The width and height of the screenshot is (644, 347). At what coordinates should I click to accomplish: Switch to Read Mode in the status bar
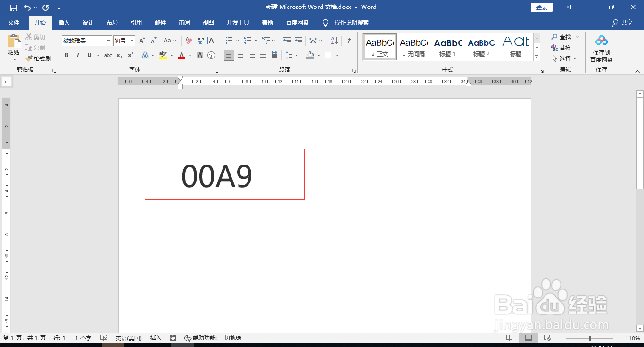coord(510,338)
